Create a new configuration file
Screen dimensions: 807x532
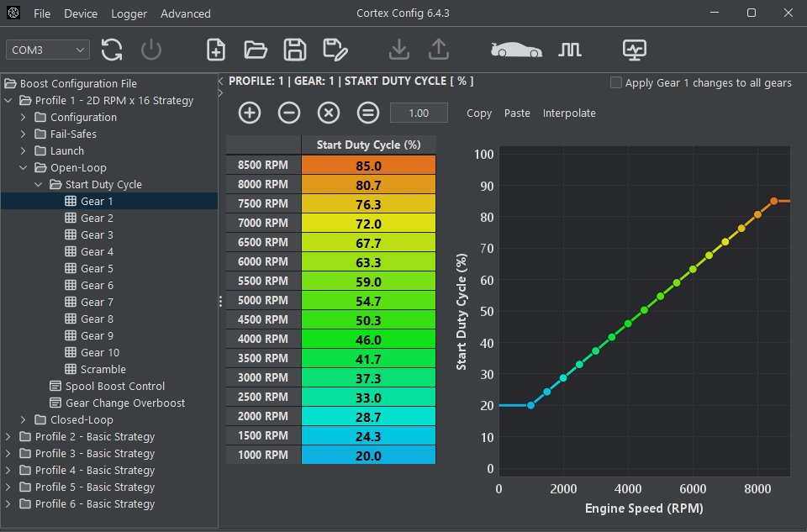[x=216, y=50]
